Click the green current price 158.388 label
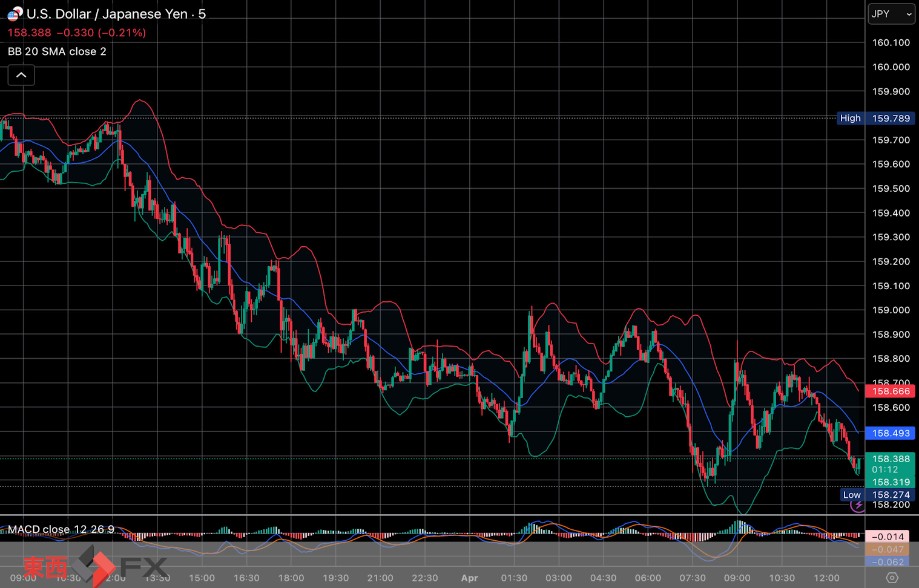Screen dimensions: 919x588 891,459
